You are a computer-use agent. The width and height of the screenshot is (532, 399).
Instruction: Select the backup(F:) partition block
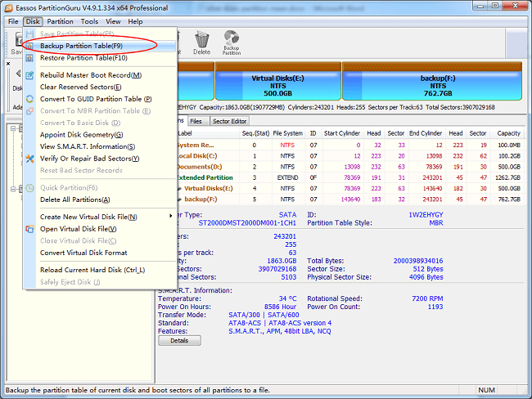(432, 82)
